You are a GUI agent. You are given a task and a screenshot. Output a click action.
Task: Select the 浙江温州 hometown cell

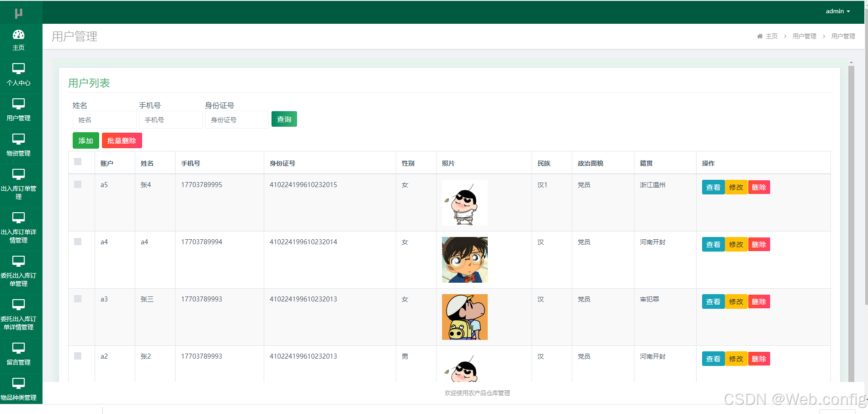653,185
